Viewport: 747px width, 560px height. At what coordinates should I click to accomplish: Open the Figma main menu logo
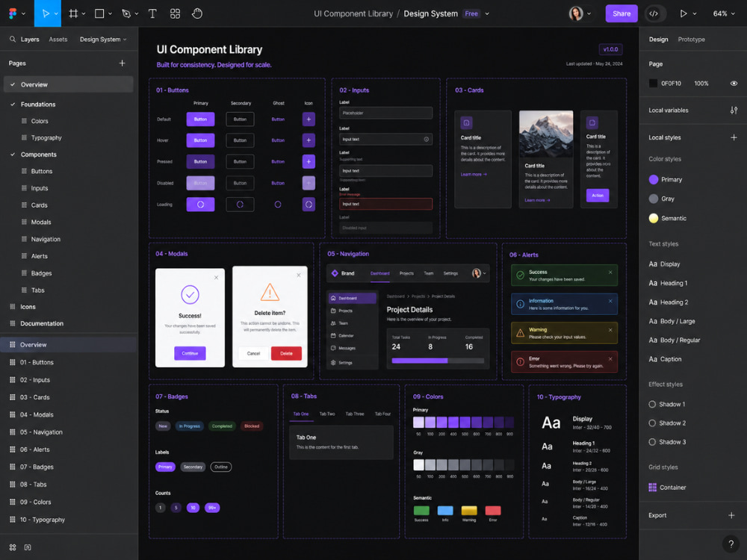point(13,13)
